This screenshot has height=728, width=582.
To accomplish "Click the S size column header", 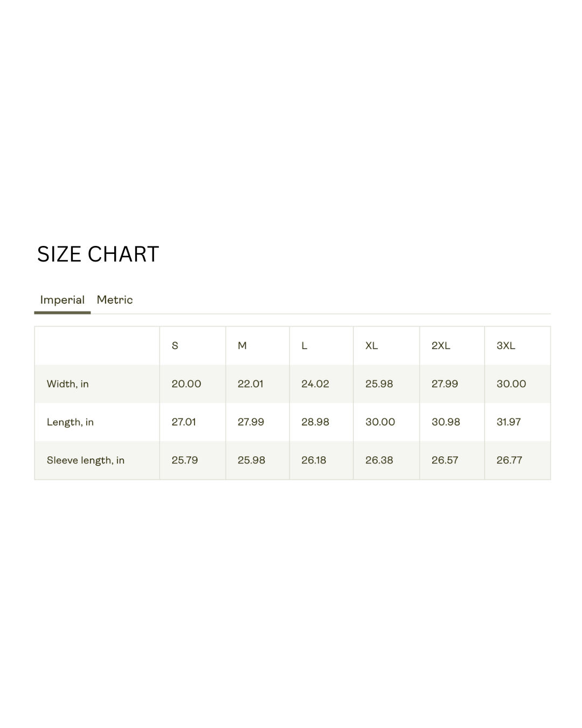I will coord(175,346).
